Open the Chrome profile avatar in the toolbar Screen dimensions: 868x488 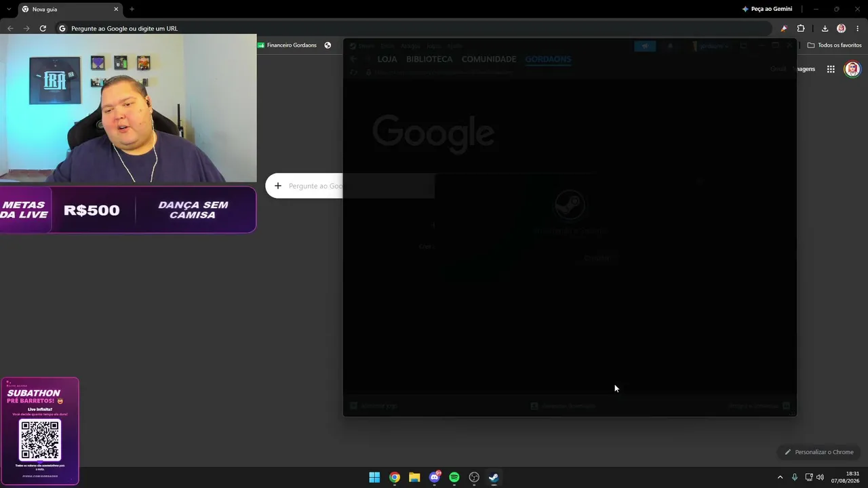(x=842, y=28)
